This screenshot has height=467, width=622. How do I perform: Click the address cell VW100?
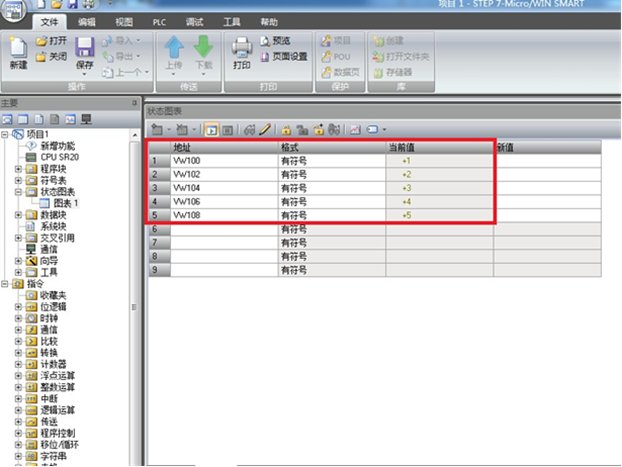coord(225,161)
